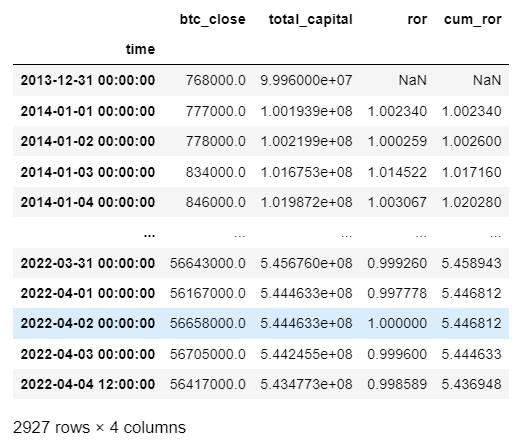Click btc_close value 768000.0

coord(216,80)
